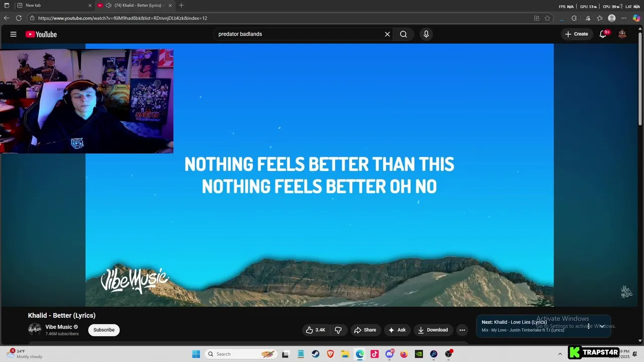Open the Vibe Music channel name link

59,327
